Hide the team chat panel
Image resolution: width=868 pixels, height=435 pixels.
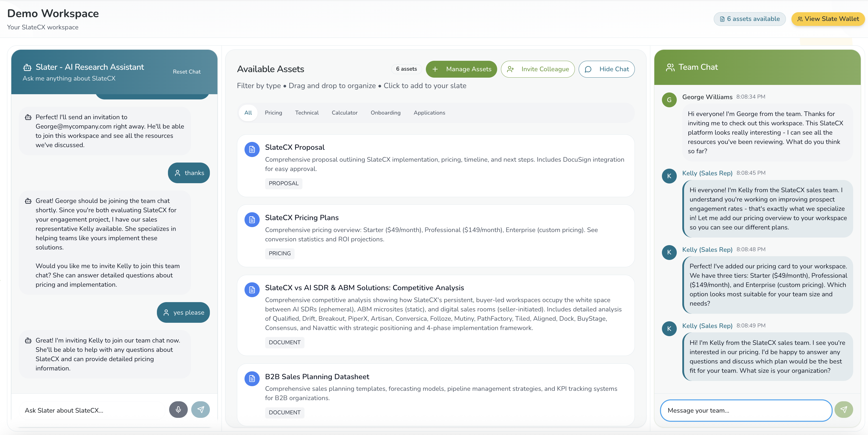click(x=607, y=69)
